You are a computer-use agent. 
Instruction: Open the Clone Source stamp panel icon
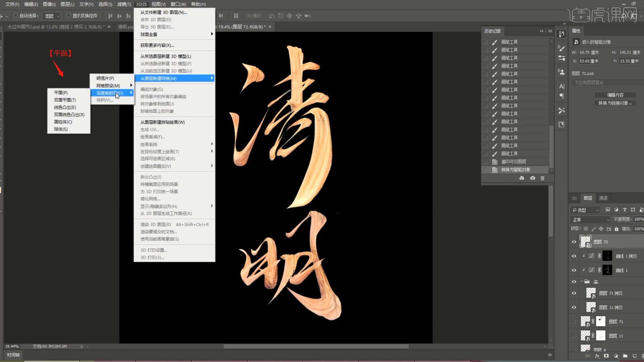tap(561, 71)
